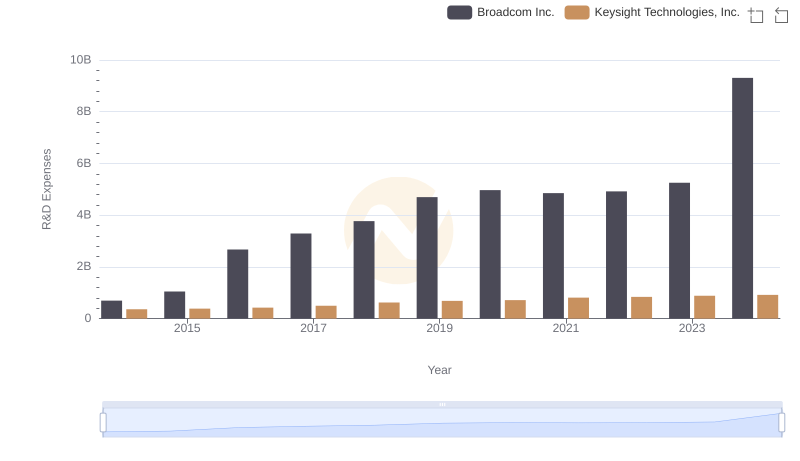Image resolution: width=800 pixels, height=461 pixels.
Task: Click the 2019 x-axis label
Action: [x=439, y=328]
